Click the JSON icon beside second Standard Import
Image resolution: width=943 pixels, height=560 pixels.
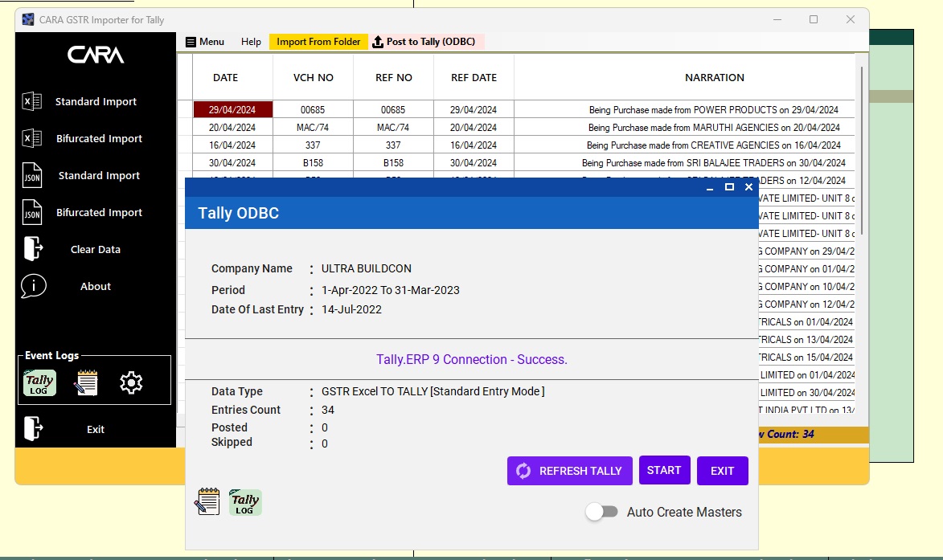pos(31,176)
